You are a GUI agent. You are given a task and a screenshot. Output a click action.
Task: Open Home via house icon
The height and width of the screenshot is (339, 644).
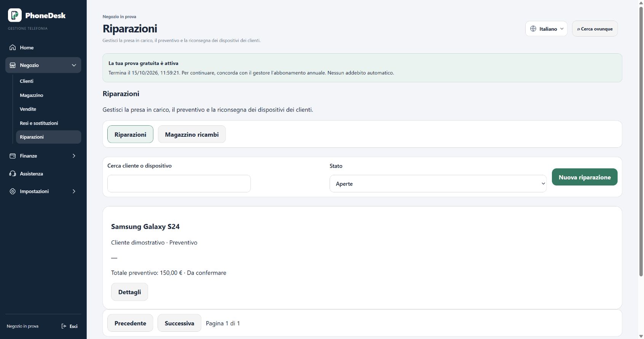pos(13,48)
